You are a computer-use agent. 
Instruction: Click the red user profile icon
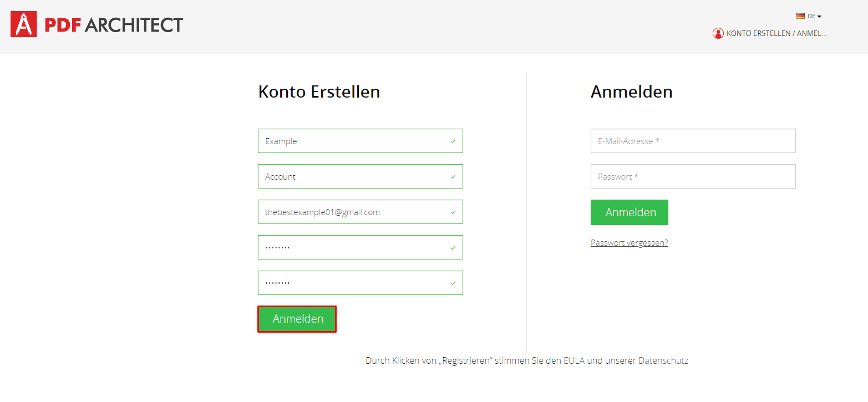(x=718, y=33)
